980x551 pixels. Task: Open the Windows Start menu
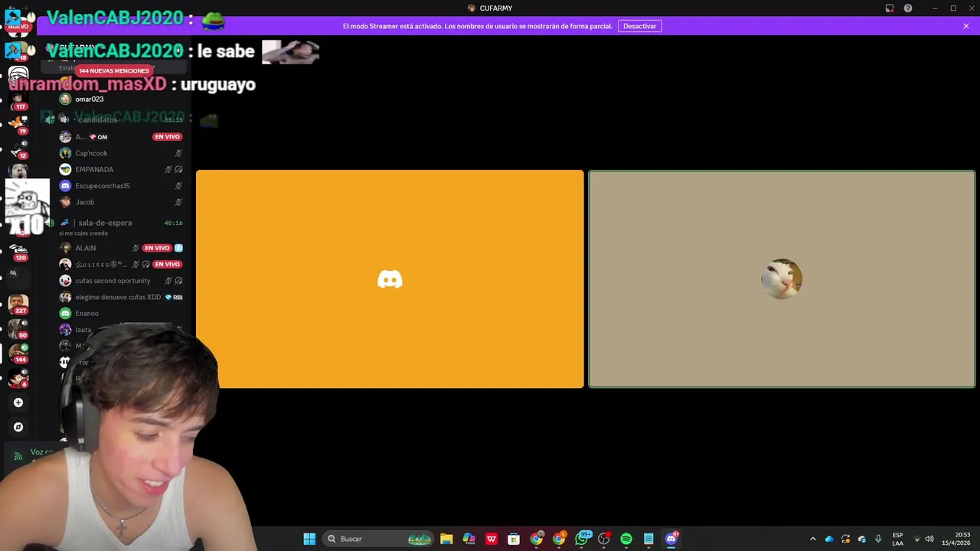pyautogui.click(x=309, y=539)
